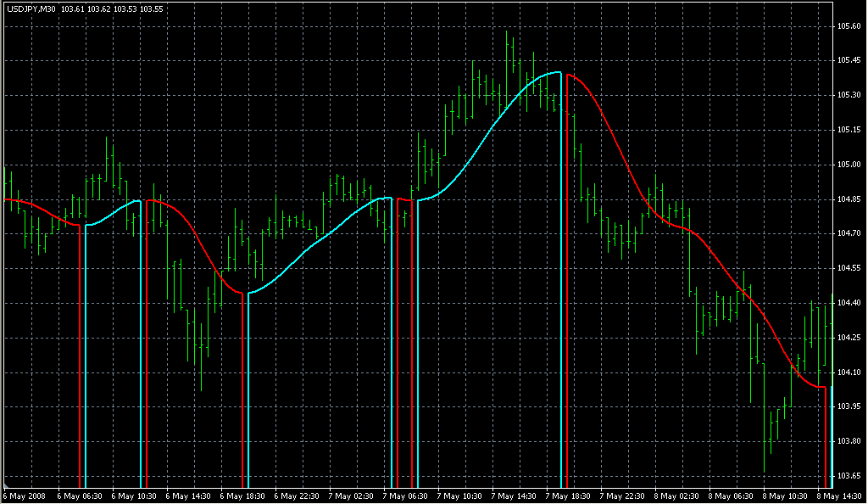The width and height of the screenshot is (868, 504).
Task: Click the 7 May 14:30 time label
Action: click(515, 496)
